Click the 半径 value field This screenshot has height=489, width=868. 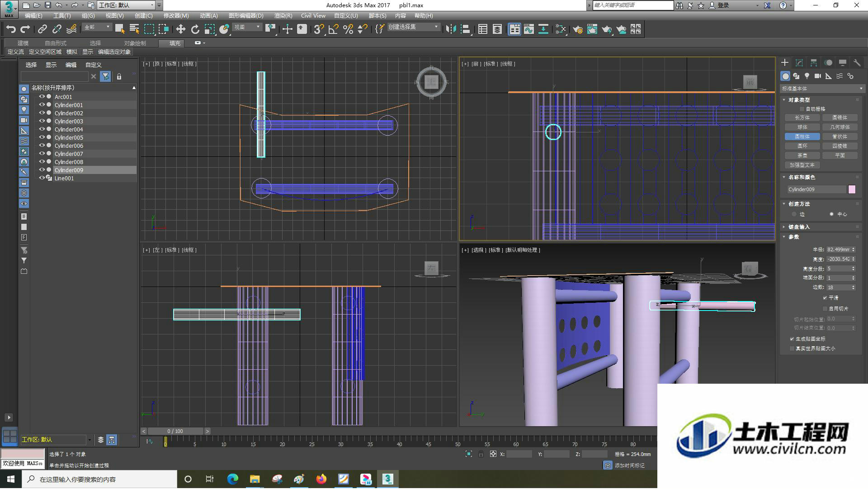tap(839, 249)
